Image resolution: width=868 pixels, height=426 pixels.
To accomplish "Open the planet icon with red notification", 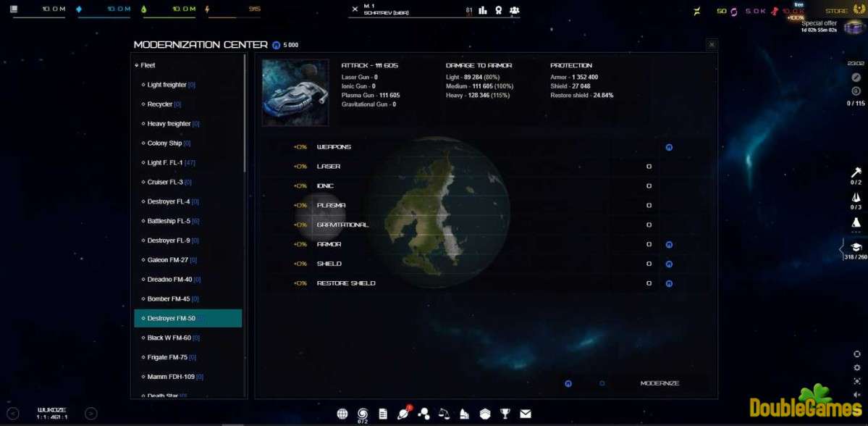I will point(403,414).
